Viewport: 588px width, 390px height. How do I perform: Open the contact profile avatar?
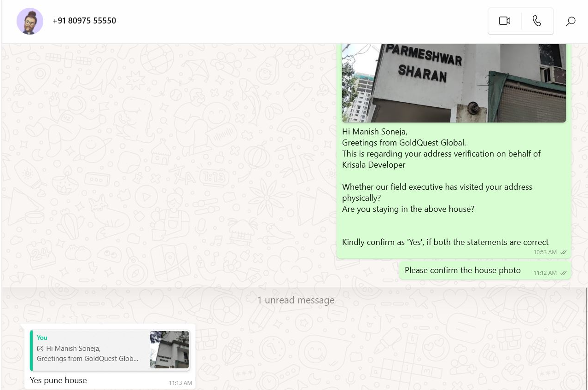point(30,21)
